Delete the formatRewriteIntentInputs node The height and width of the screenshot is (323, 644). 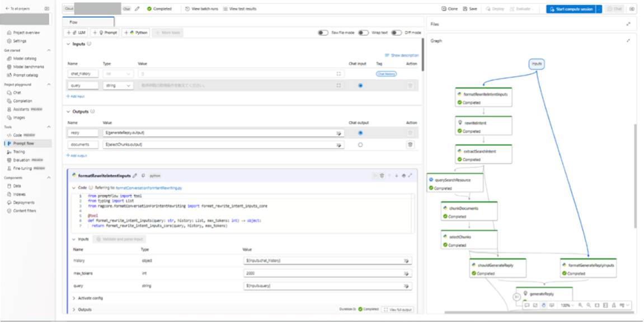[x=382, y=175]
